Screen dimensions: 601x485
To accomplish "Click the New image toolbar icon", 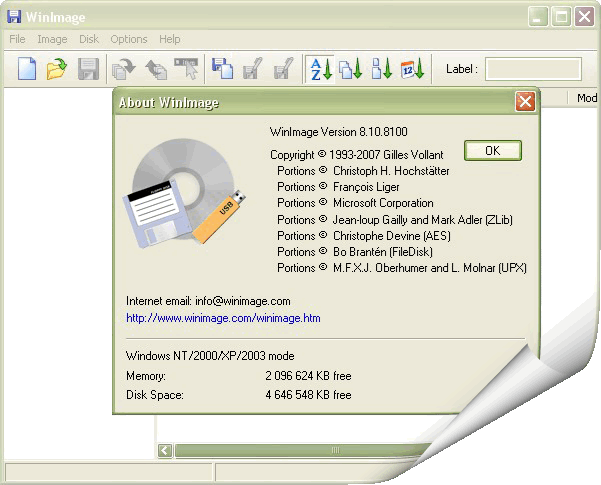I will coord(27,69).
